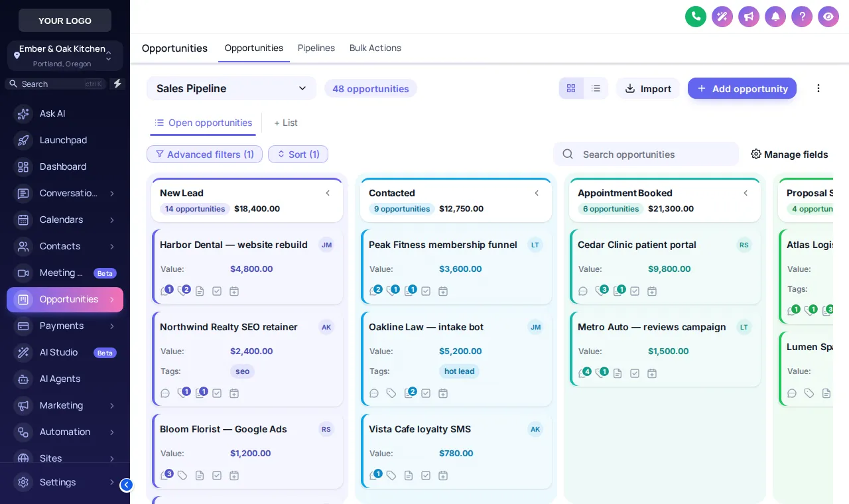Open Ask AI in the sidebar

point(65,113)
